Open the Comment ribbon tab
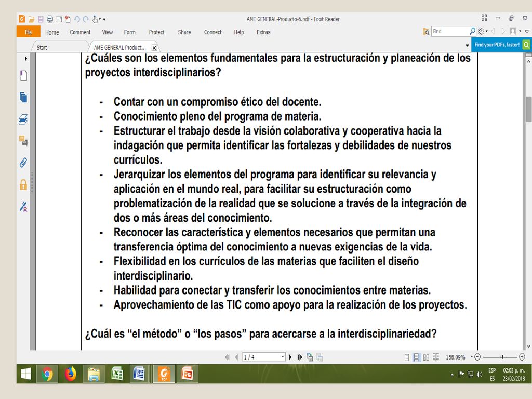The width and height of the screenshot is (532, 399). click(80, 32)
